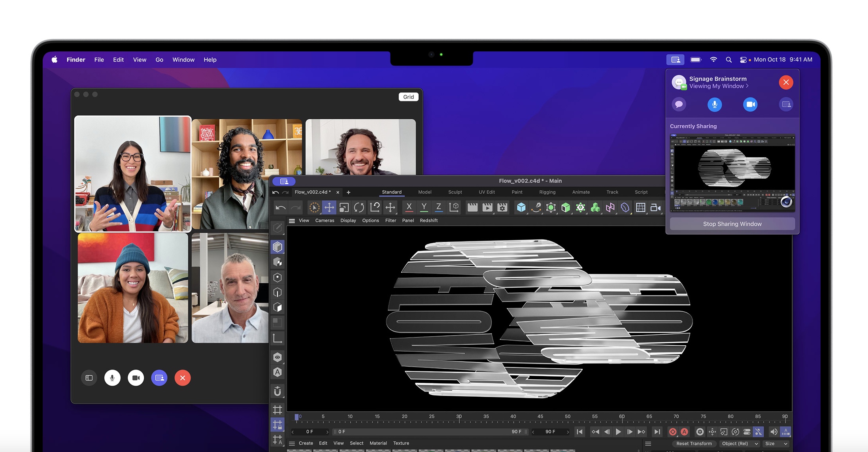868x452 pixels.
Task: Click the green Extrude generator cube icon
Action: tap(566, 207)
